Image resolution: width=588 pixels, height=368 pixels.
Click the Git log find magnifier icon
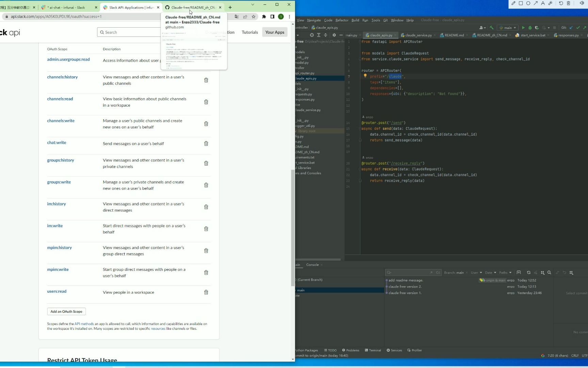pyautogui.click(x=549, y=273)
